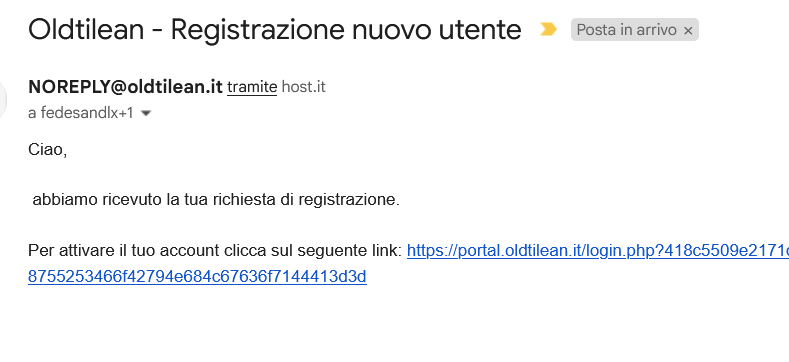The height and width of the screenshot is (362, 789).
Task: Click the host.it sending domain text
Action: 303,87
